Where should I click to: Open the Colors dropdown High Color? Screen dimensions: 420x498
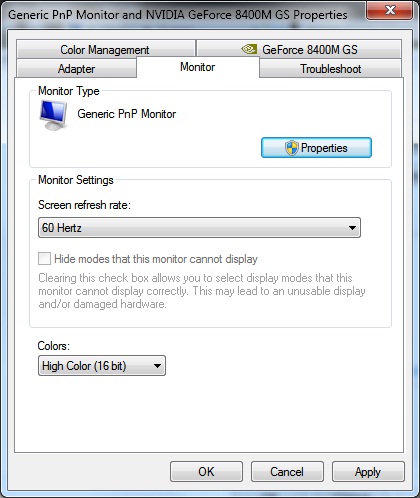pyautogui.click(x=102, y=366)
